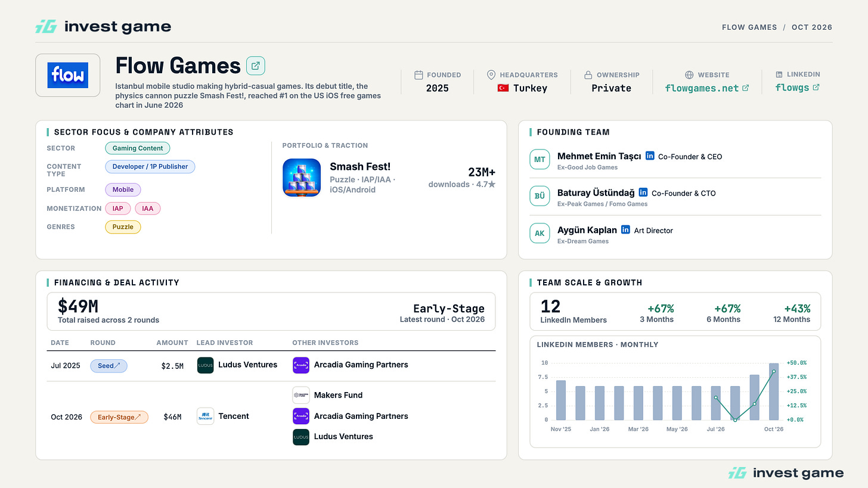Click the Smash Fest! title text
Screen dimensions: 868x488
click(360, 166)
